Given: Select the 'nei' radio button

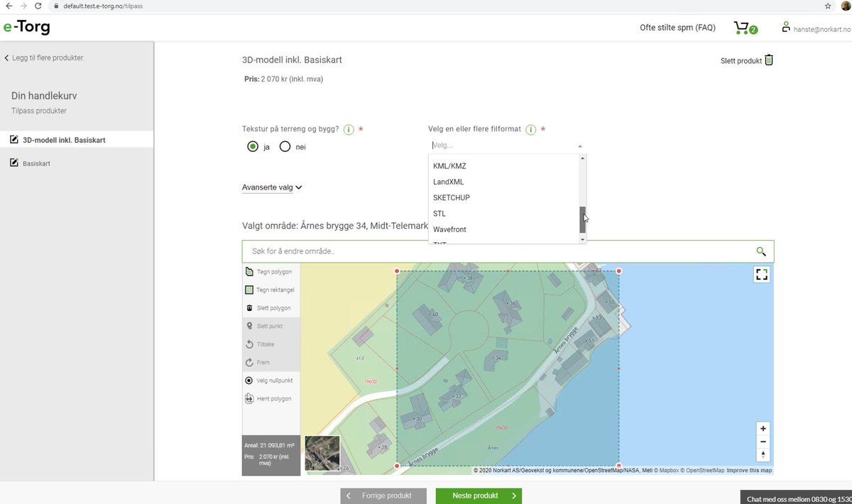Looking at the screenshot, I should click(285, 146).
